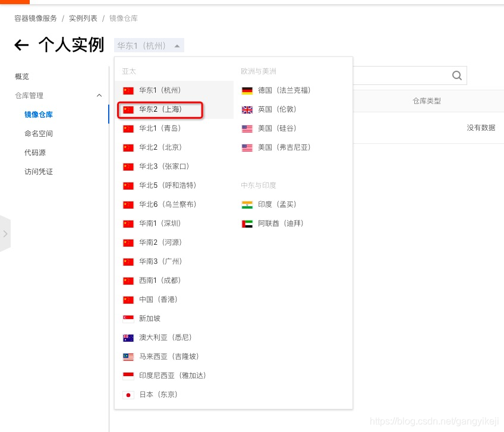Viewport: 504px width, 432px height.
Task: Select region 华东1（杭州）
Action: [x=174, y=90]
